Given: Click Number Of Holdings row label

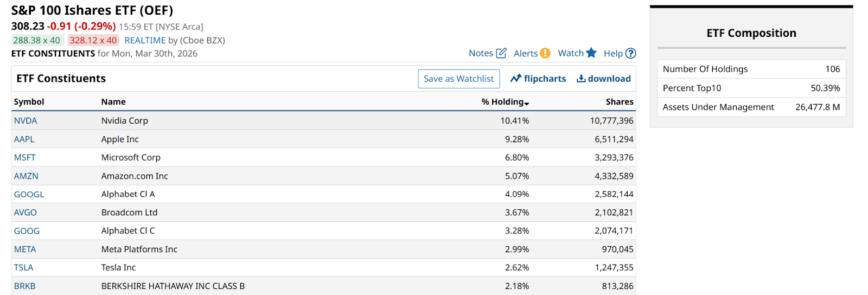Looking at the screenshot, I should pos(705,69).
